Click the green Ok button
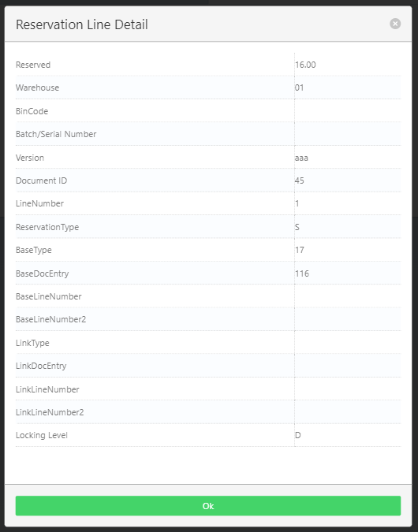Viewport: 418px width, 532px height. click(208, 506)
